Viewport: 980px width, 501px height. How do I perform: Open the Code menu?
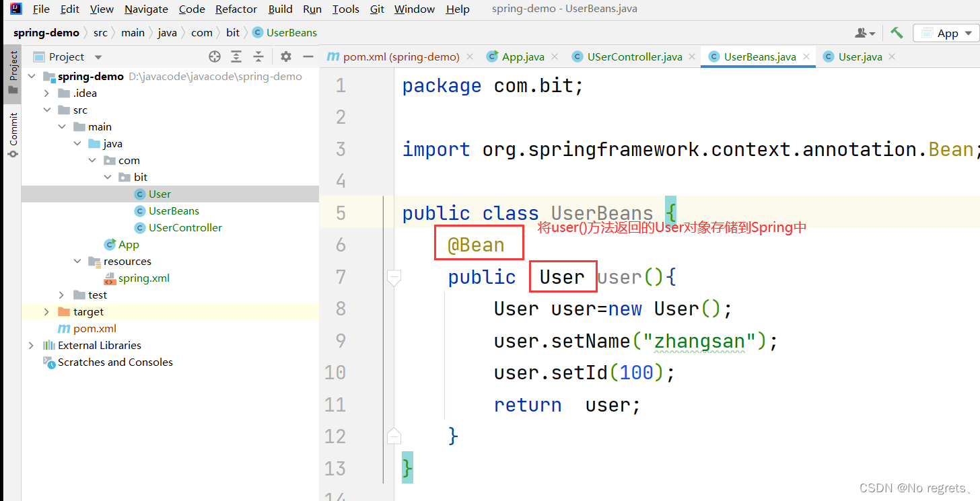[192, 9]
